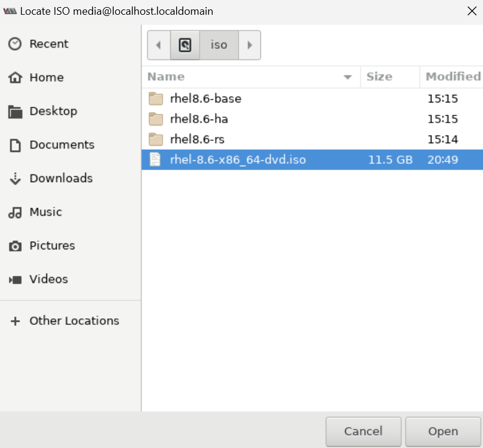Click the Home house icon
483x448 pixels.
(x=15, y=77)
